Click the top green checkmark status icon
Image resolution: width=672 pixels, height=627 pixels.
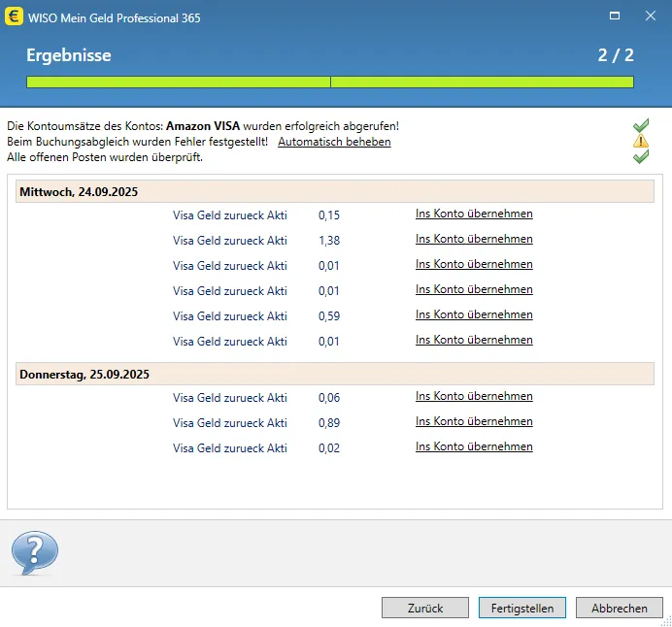pos(640,125)
